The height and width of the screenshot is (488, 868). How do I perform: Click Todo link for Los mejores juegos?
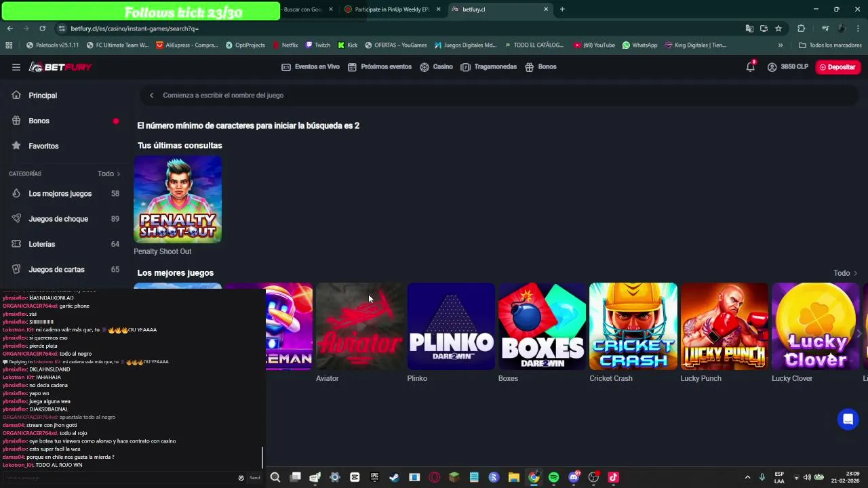tap(845, 273)
